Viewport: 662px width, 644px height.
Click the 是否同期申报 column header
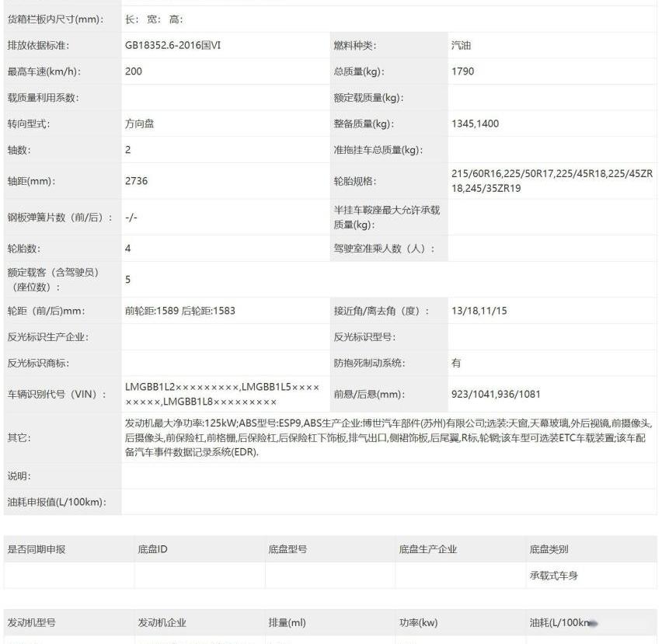click(x=37, y=549)
